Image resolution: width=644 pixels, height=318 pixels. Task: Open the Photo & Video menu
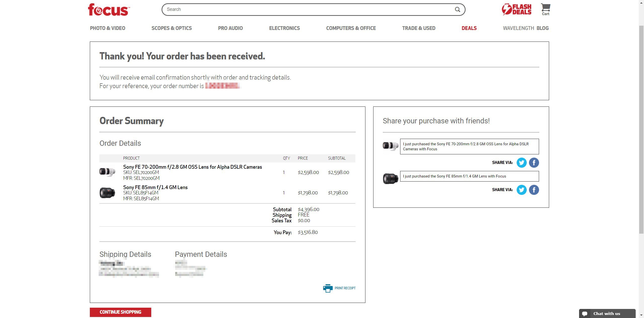point(107,28)
